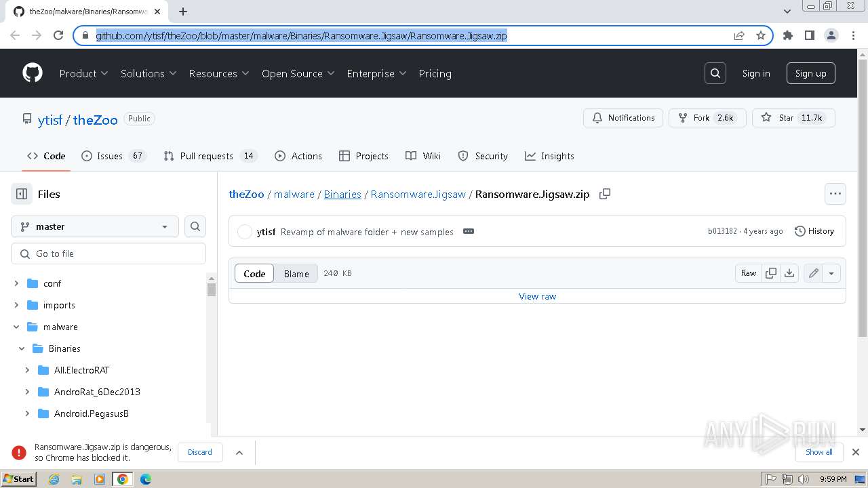Expand the All.ElectroRAT folder chevron
Screen dimensions: 868x488
(x=27, y=370)
